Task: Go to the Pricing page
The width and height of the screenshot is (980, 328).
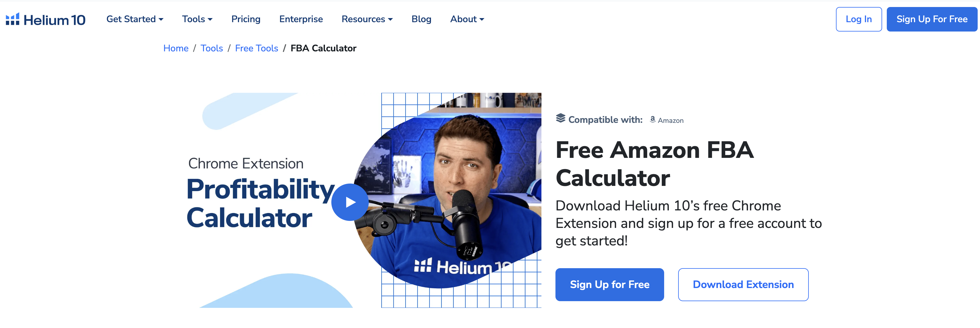Action: tap(246, 19)
